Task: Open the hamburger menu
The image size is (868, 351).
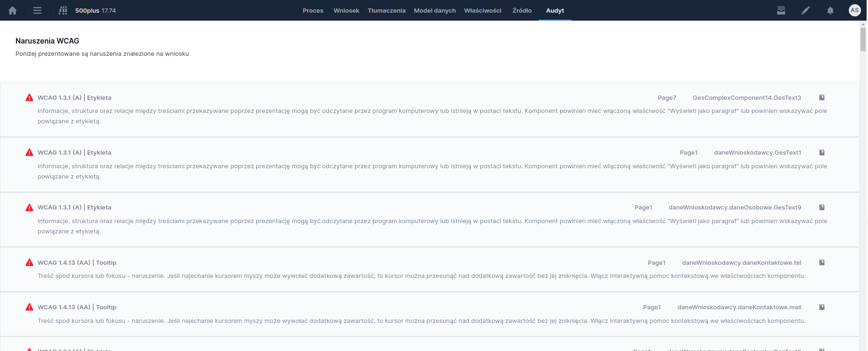Action: pos(37,10)
